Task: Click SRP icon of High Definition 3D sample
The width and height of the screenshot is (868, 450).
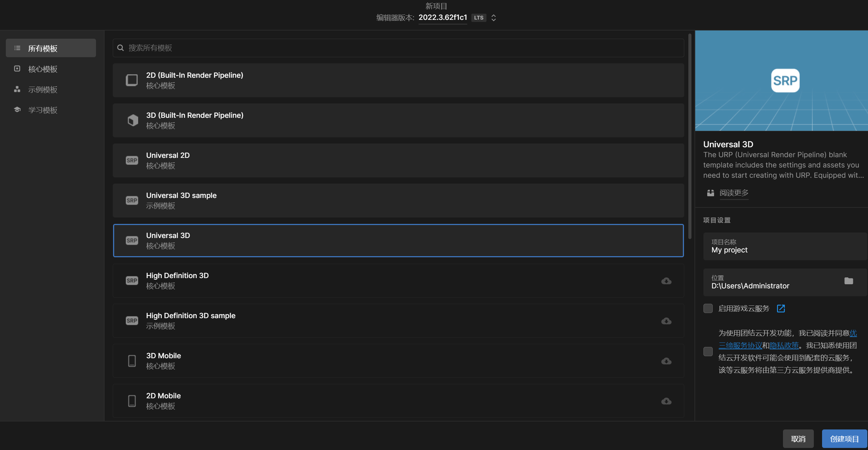Action: pyautogui.click(x=132, y=321)
